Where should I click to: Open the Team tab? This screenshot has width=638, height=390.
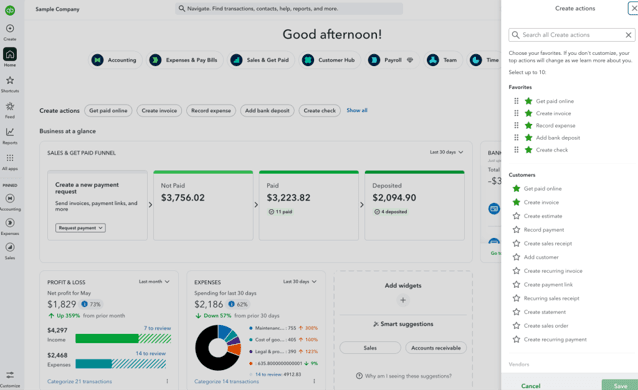443,60
